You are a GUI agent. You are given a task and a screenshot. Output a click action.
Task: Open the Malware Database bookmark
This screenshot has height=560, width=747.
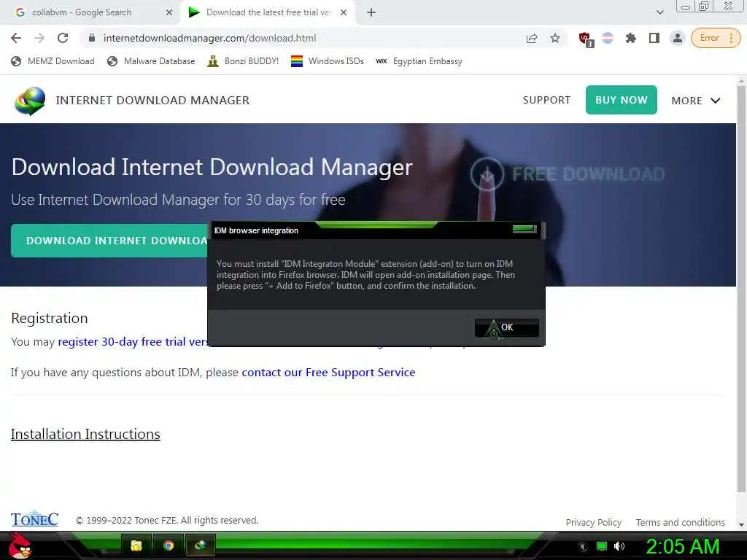151,61
